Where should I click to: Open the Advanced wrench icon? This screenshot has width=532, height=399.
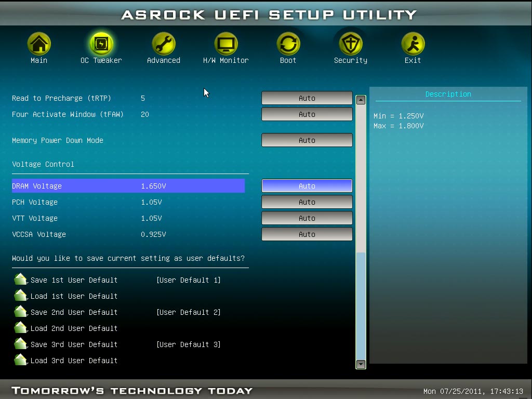pos(164,44)
